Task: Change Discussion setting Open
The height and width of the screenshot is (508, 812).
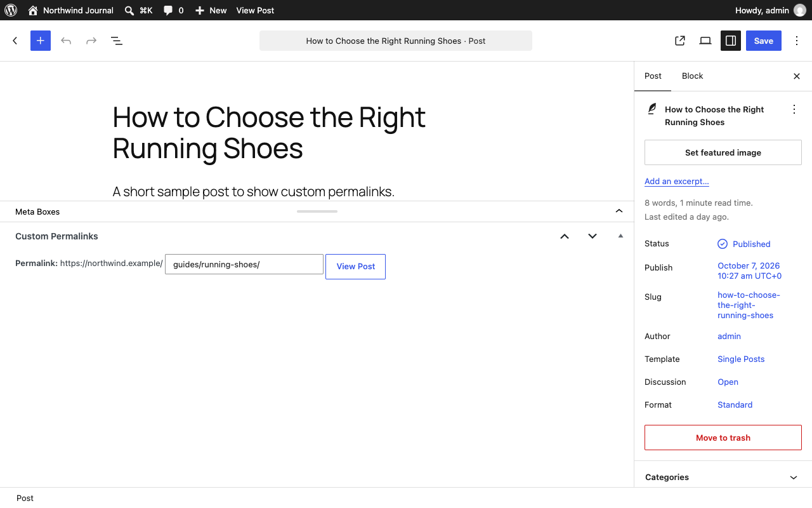Action: pos(728,382)
